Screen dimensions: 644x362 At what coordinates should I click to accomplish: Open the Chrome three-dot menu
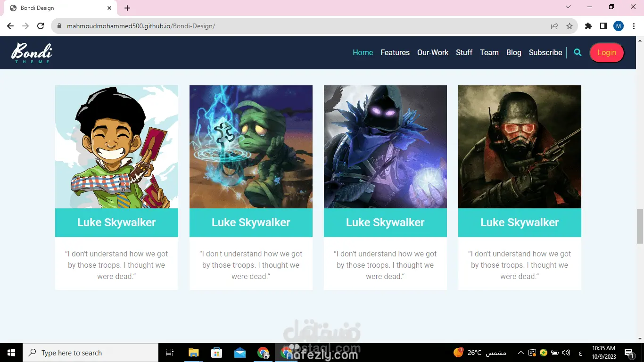(x=634, y=26)
